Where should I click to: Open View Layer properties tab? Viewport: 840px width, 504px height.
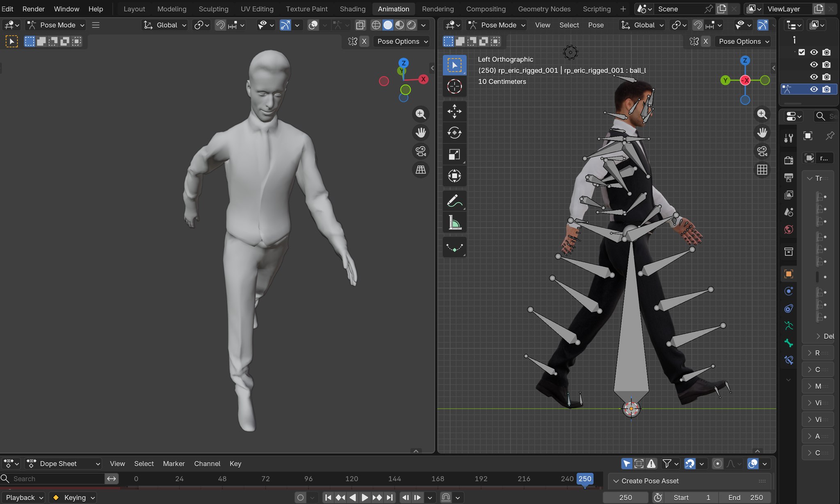tap(788, 195)
